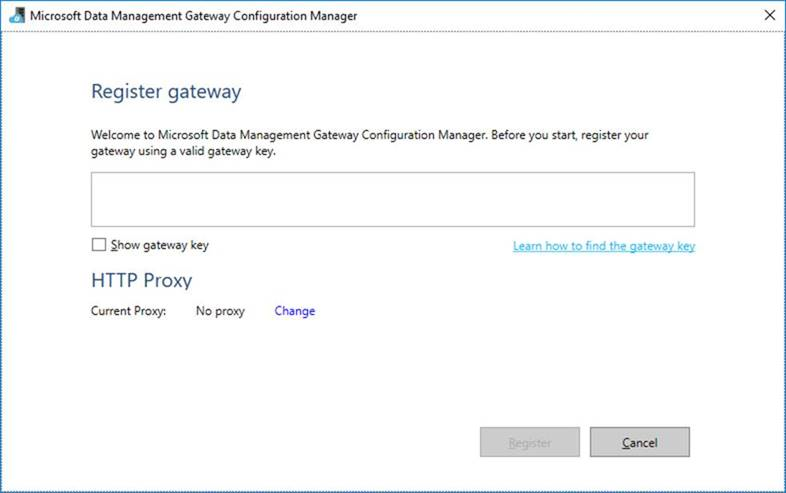Close the Configuration Manager window
This screenshot has height=493, width=786.
tap(768, 16)
